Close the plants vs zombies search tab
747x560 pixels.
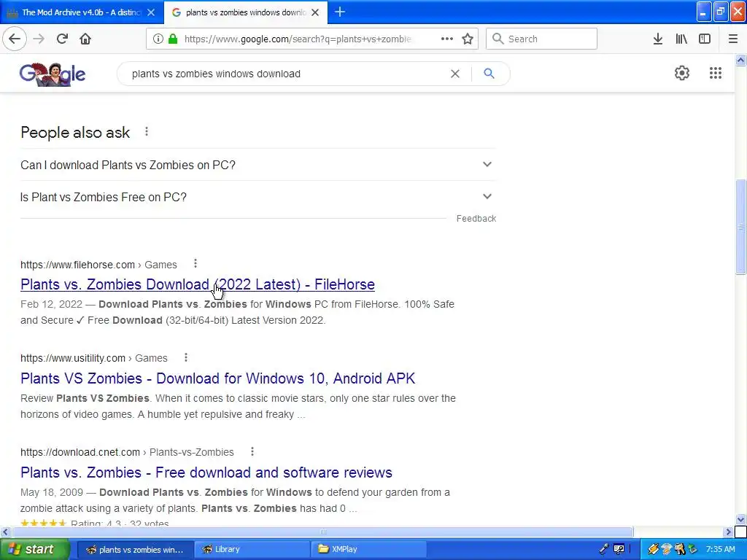pyautogui.click(x=315, y=12)
